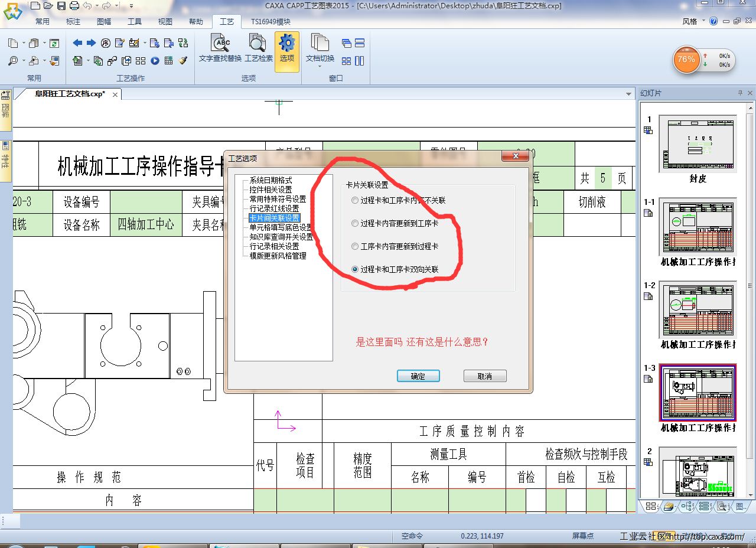This screenshot has width=756, height=548.
Task: Open the document tab list dropdown arrow
Action: click(628, 94)
